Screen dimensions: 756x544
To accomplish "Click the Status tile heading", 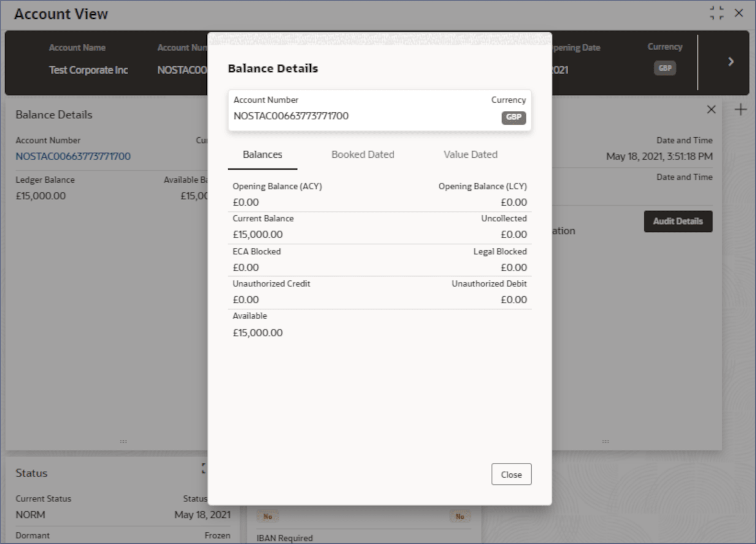I will point(31,473).
